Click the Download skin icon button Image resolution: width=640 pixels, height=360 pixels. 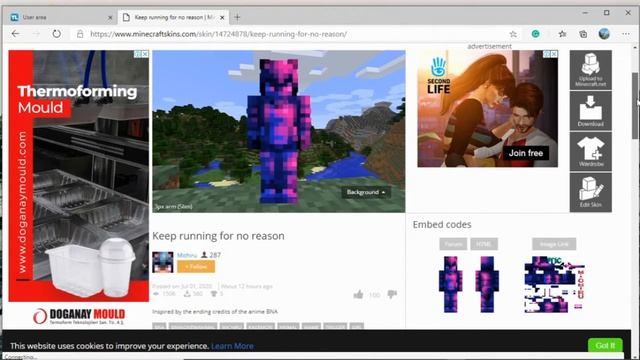point(591,111)
